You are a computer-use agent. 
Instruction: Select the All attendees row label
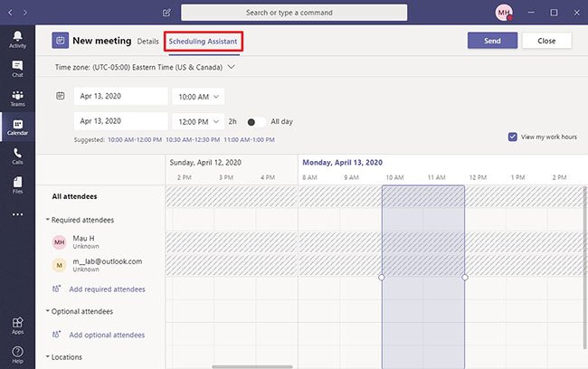point(74,196)
